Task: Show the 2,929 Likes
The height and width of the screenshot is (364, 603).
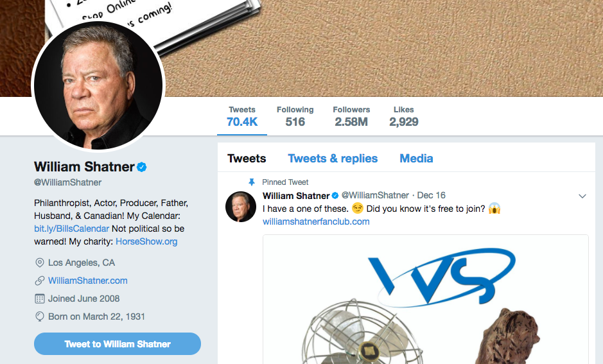Action: point(404,116)
